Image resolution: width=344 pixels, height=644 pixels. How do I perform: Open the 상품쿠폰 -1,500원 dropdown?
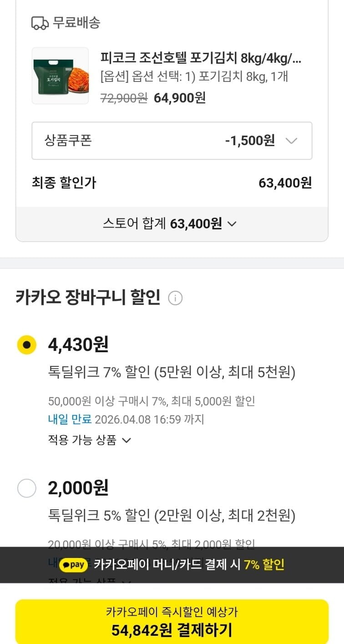click(172, 141)
